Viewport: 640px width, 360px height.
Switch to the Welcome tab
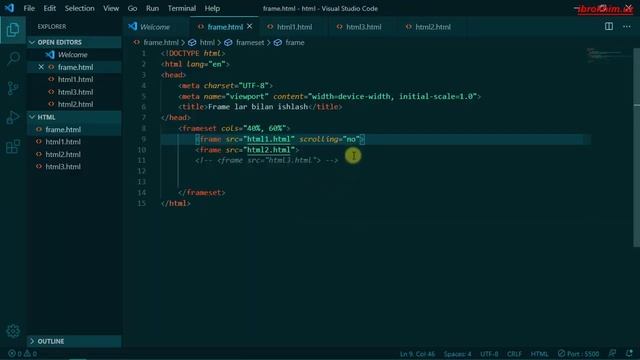[156, 27]
